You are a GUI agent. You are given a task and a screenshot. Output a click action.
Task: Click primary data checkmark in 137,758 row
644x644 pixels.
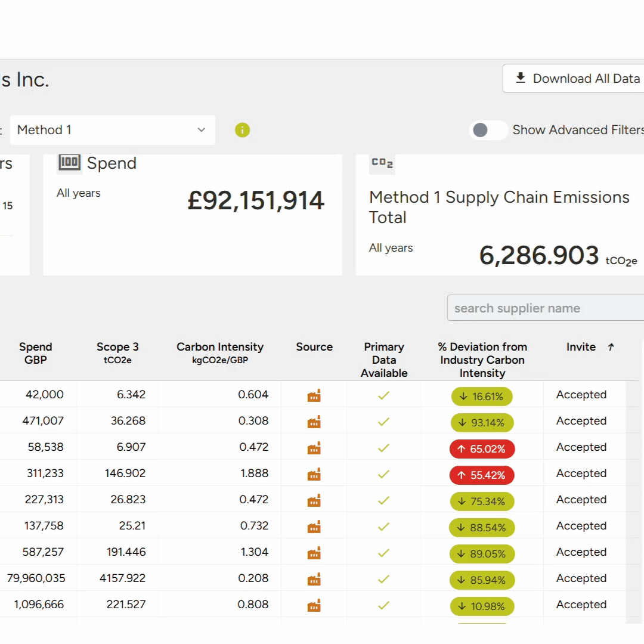point(383,527)
